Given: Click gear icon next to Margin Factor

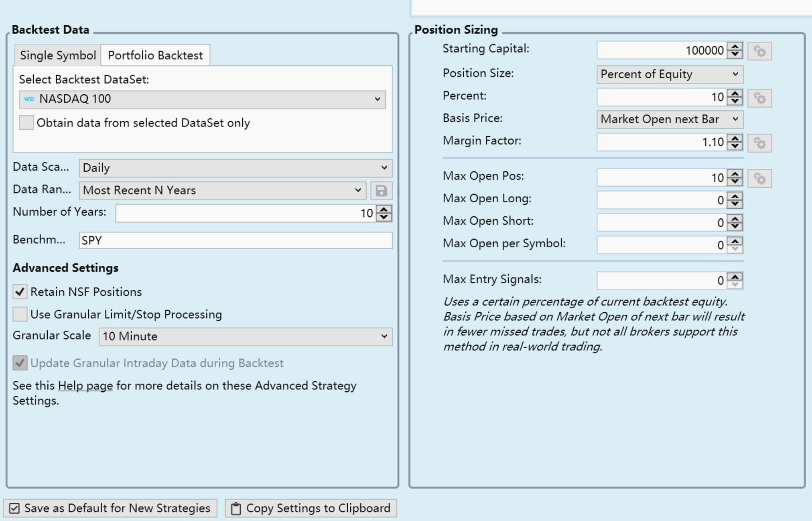Looking at the screenshot, I should [759, 143].
